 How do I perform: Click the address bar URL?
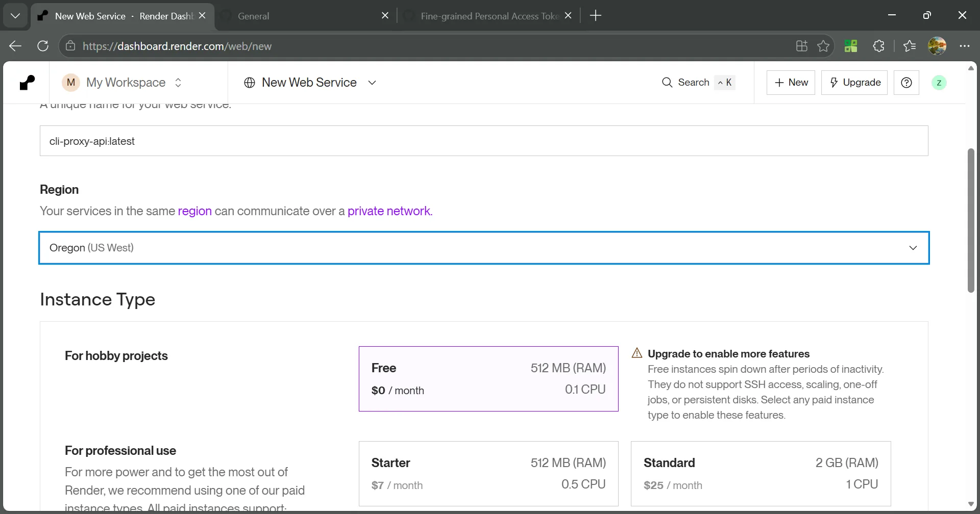pos(177,46)
